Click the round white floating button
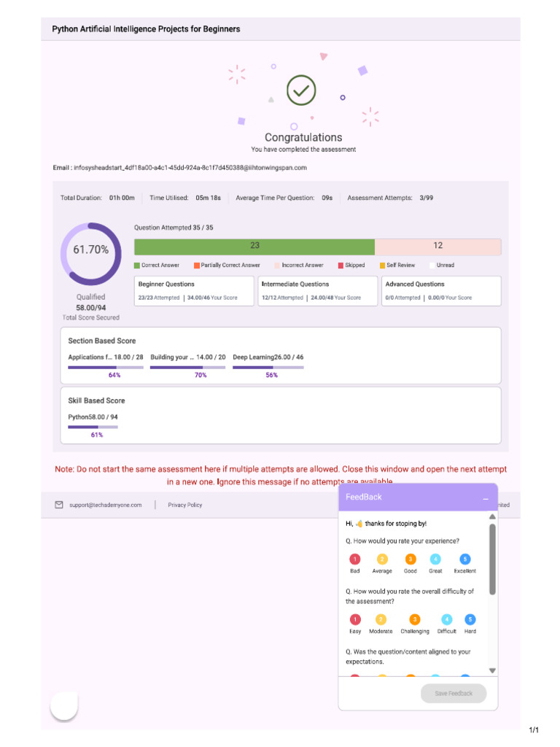560x747 pixels. [x=64, y=705]
